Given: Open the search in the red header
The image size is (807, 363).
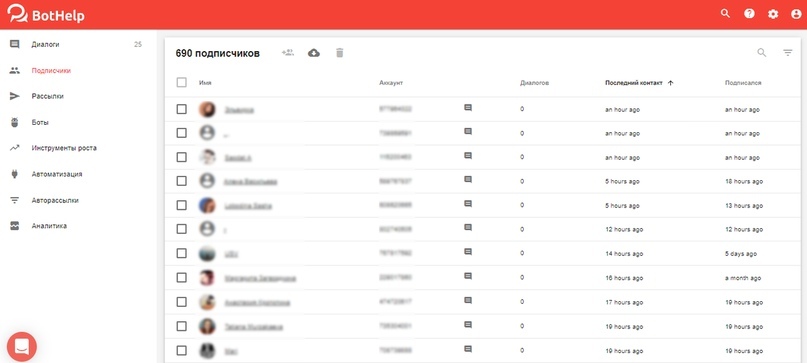Looking at the screenshot, I should pyautogui.click(x=725, y=14).
